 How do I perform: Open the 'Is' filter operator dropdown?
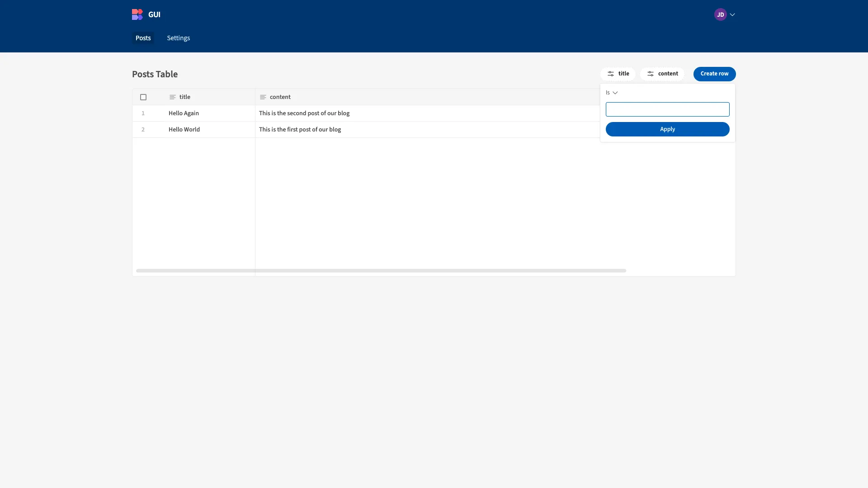612,93
